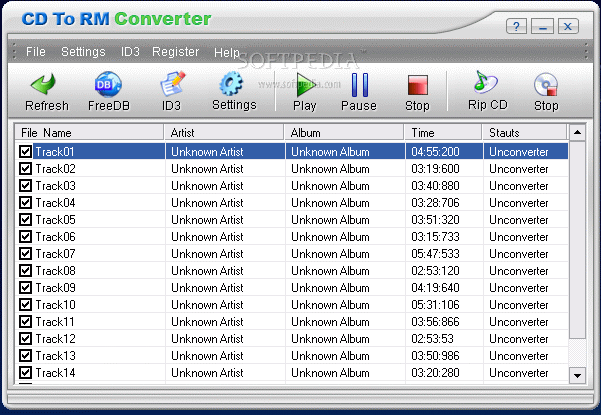Image resolution: width=601 pixels, height=415 pixels.
Task: Toggle the Track13 checkbox
Action: [25, 356]
